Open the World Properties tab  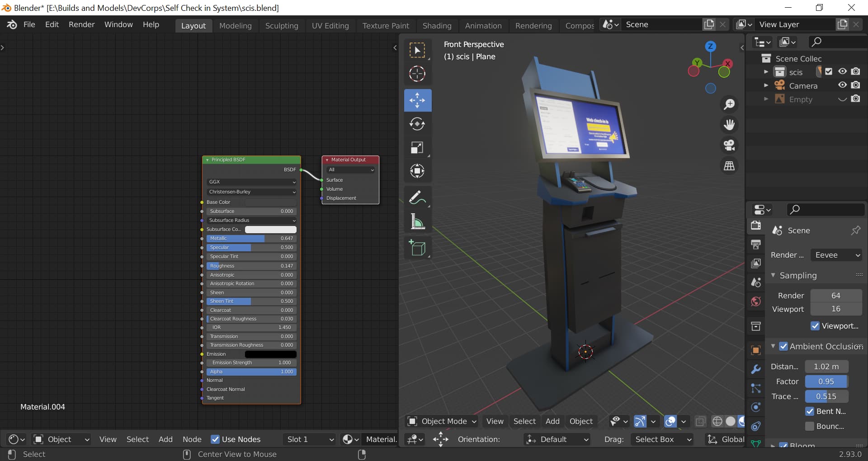coord(755,301)
